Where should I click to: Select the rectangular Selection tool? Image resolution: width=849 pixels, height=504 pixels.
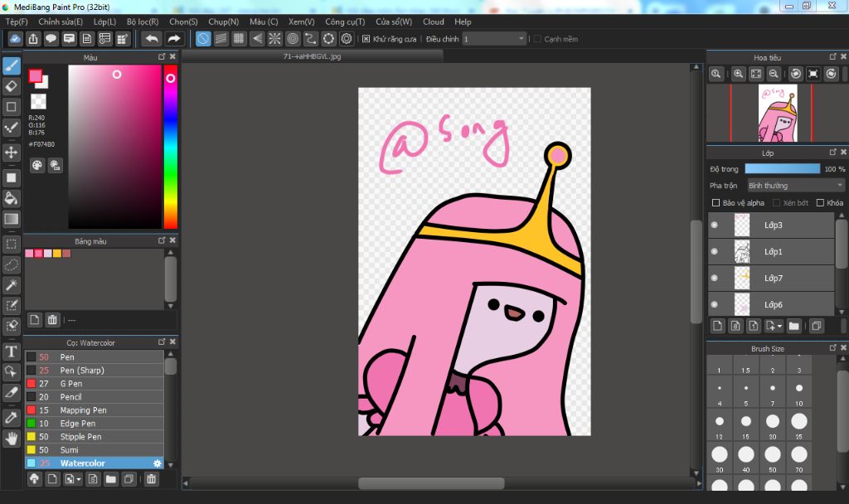[x=12, y=245]
